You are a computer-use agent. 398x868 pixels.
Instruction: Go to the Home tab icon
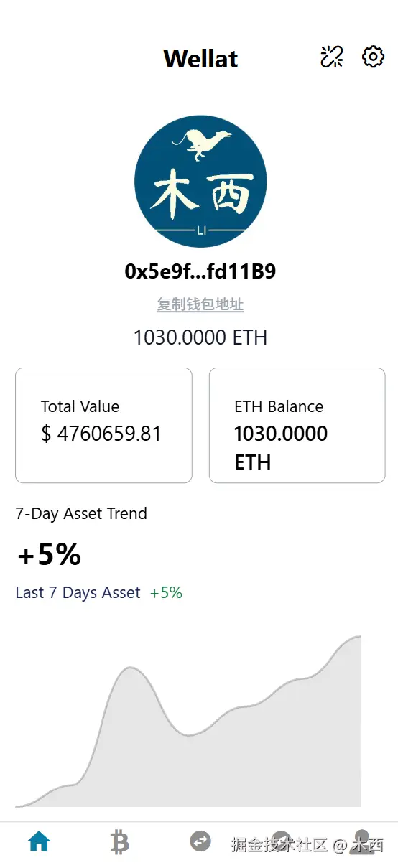pyautogui.click(x=39, y=841)
